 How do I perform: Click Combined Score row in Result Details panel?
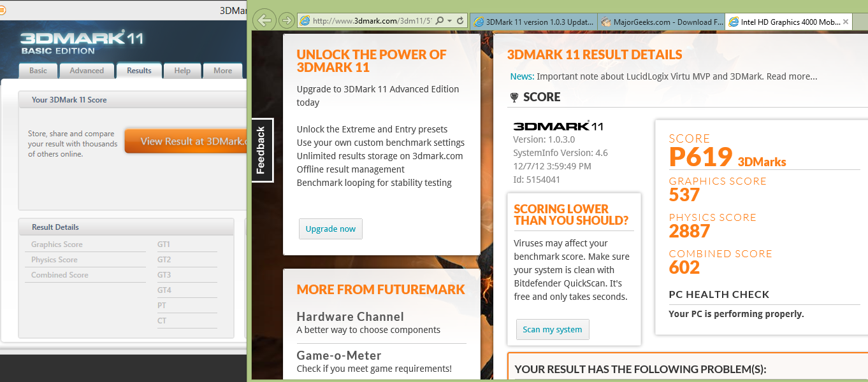[x=86, y=275]
